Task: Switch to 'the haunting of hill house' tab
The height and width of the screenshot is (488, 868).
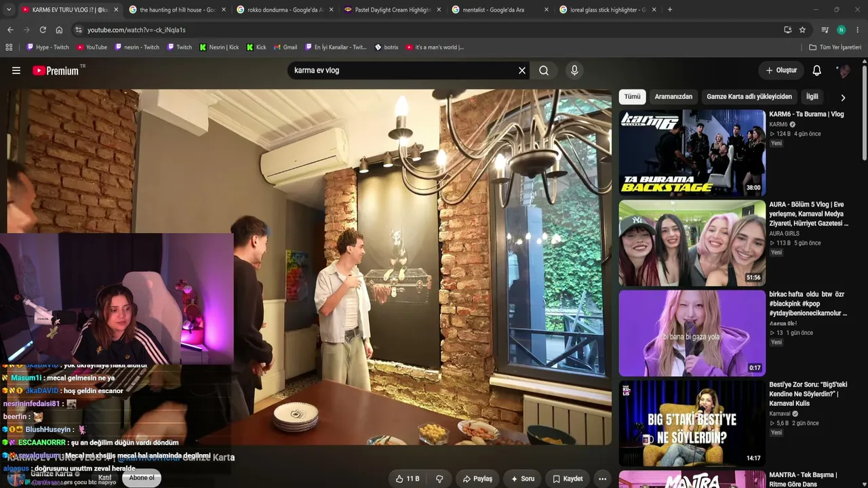Action: click(178, 9)
